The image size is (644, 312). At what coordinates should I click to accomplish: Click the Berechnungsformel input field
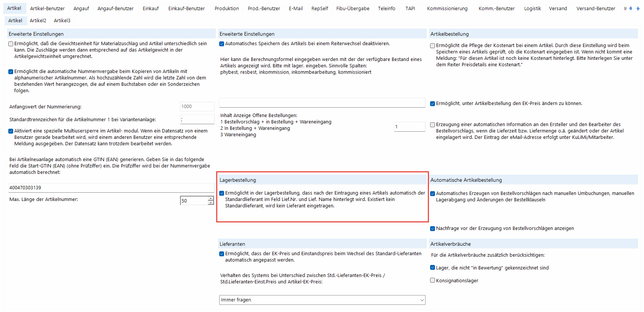point(322,103)
